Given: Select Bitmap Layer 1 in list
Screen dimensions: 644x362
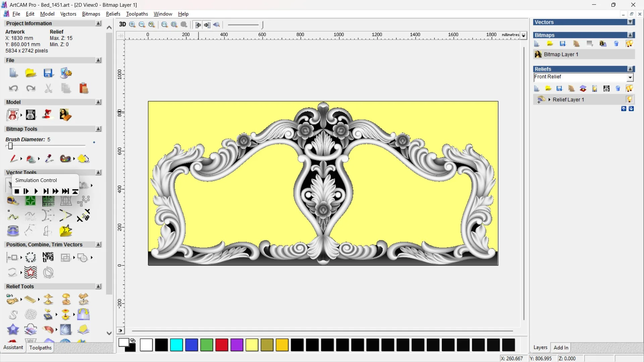Looking at the screenshot, I should coord(561,54).
